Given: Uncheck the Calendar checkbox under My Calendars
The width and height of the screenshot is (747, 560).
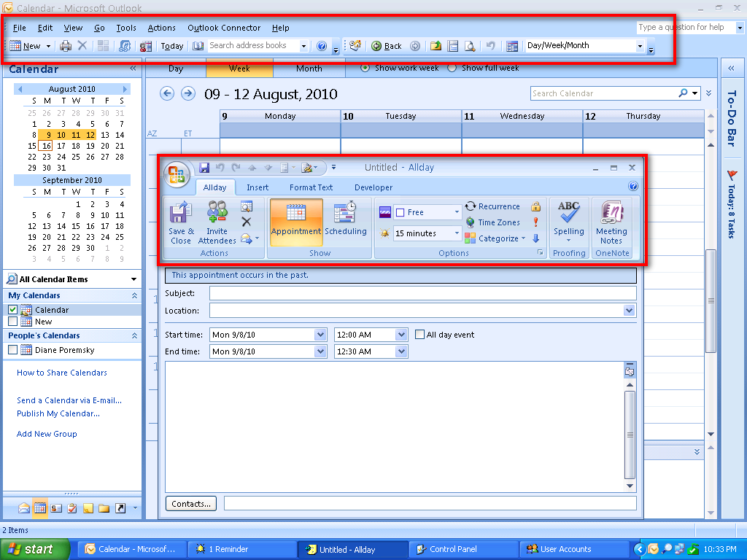Looking at the screenshot, I should point(13,309).
